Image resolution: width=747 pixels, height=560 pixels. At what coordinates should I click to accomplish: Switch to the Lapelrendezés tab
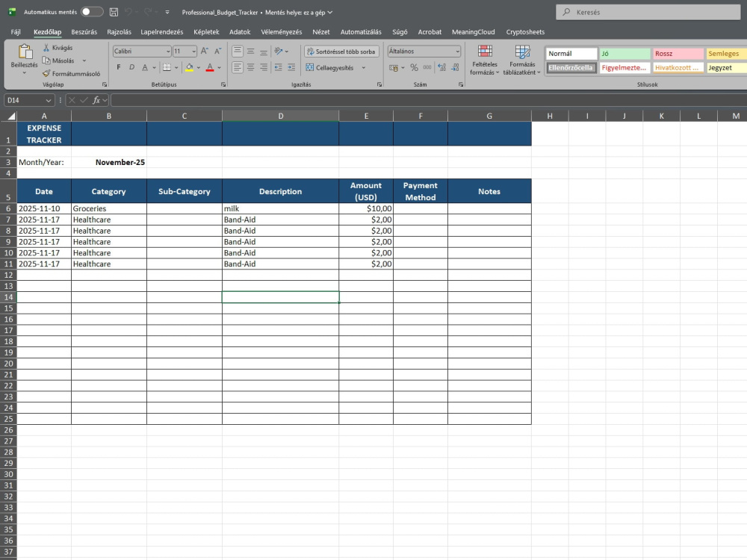coord(161,32)
